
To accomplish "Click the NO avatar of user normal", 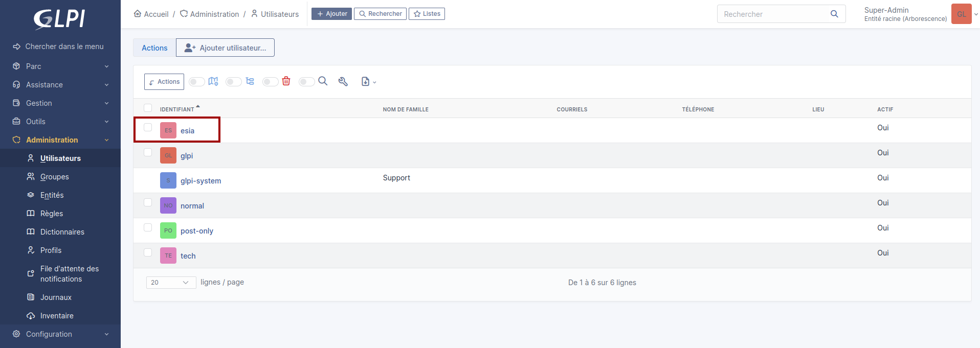I will pyautogui.click(x=168, y=205).
